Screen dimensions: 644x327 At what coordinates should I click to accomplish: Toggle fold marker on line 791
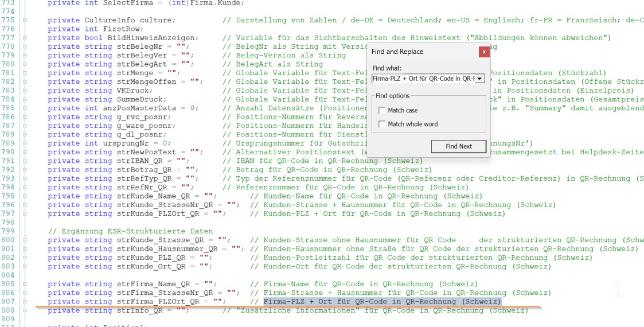click(25, 161)
